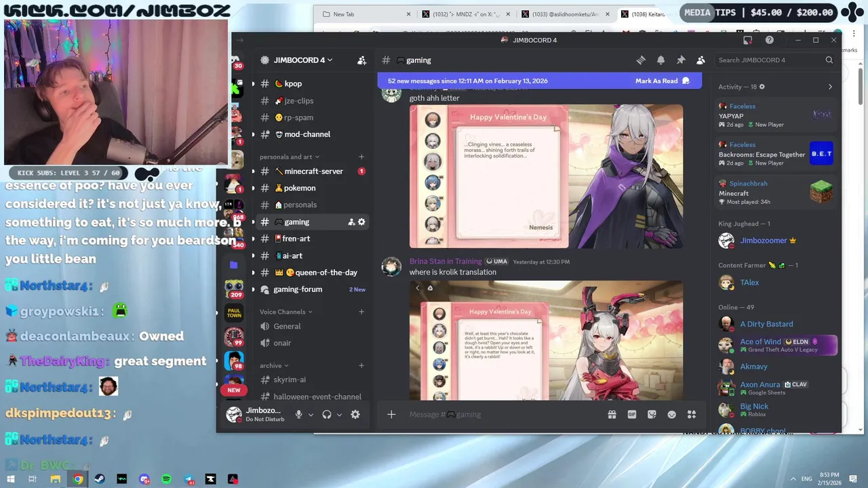Close the New Tab browser tab
The image size is (868, 488).
click(409, 14)
